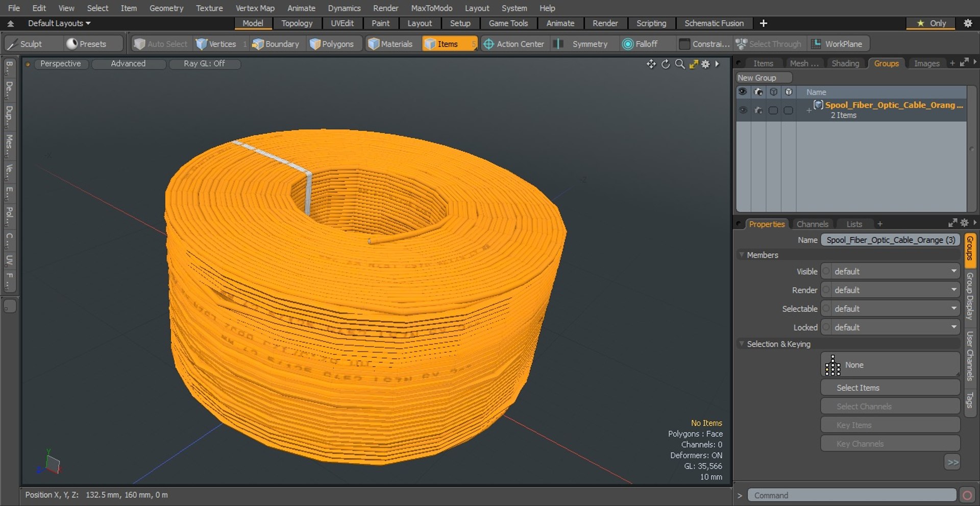Open the Geometry menu
Screen dimensions: 980x506
coord(166,8)
